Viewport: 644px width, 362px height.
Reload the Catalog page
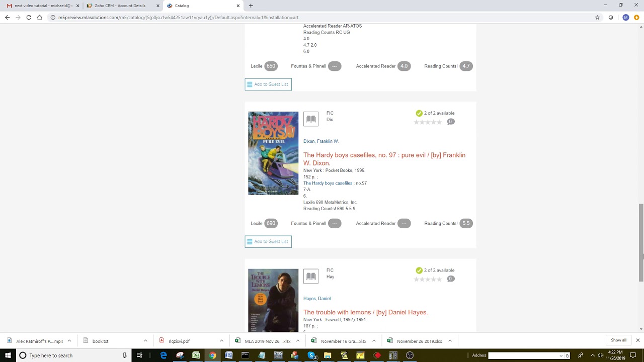(29, 17)
